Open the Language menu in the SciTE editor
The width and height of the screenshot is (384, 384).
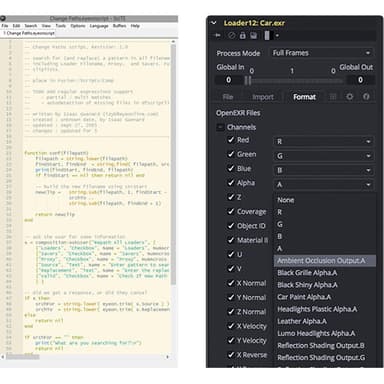[x=99, y=26]
